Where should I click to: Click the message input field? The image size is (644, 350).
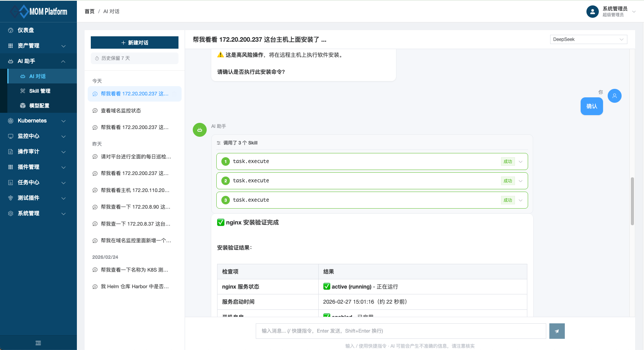400,331
